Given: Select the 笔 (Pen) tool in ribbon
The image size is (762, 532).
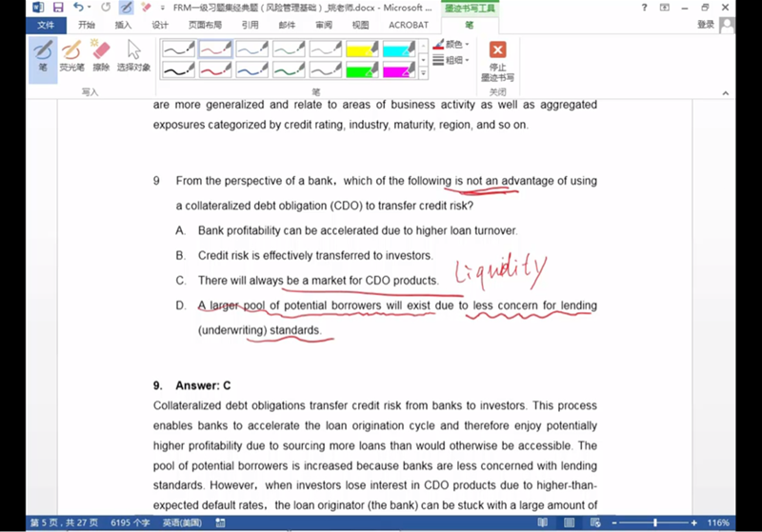Looking at the screenshot, I should click(43, 59).
